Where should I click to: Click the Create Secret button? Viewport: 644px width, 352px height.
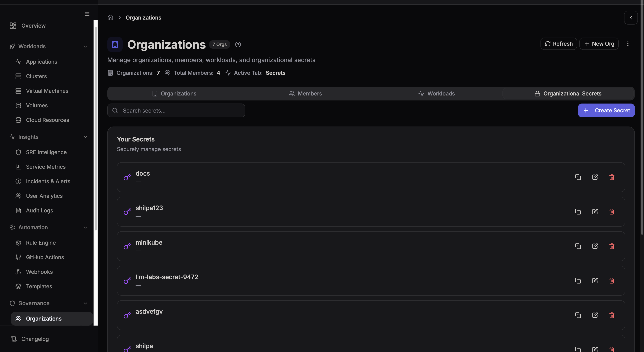606,110
